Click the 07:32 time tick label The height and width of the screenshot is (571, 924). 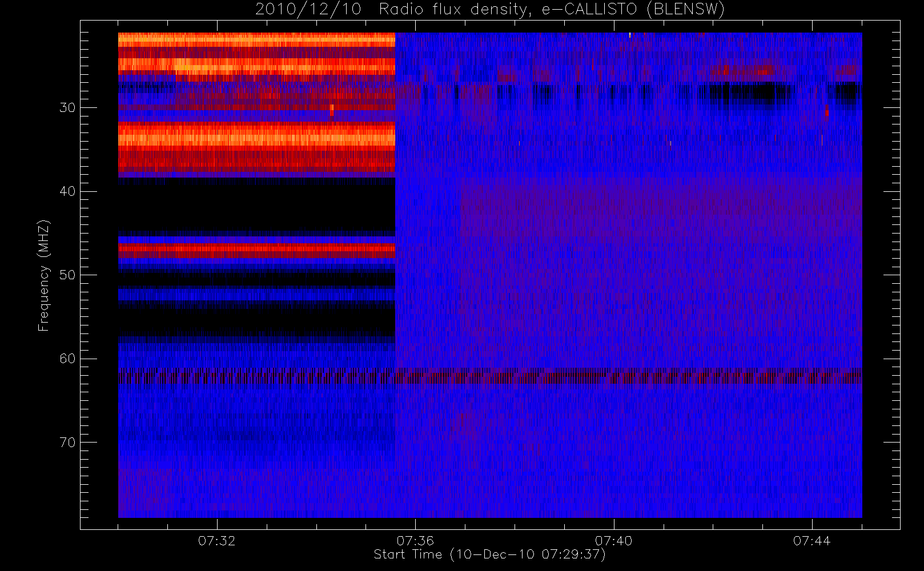(217, 541)
